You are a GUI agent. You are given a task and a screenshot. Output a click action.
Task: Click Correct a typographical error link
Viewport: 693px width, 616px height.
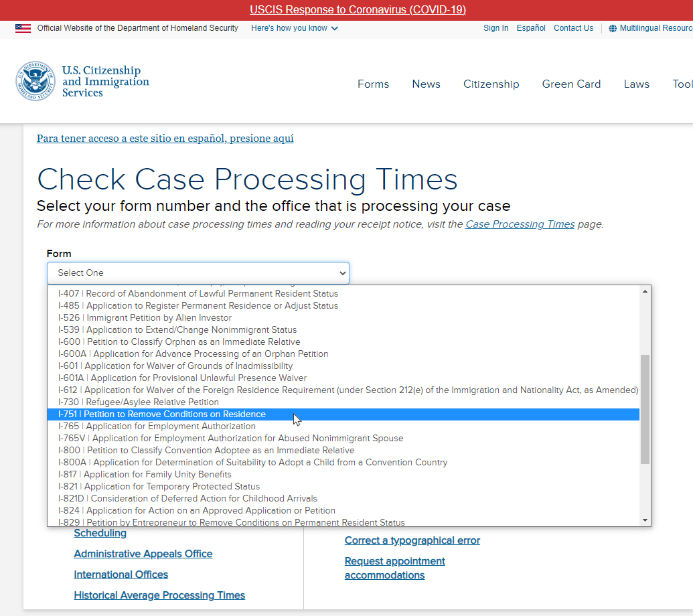tap(412, 540)
